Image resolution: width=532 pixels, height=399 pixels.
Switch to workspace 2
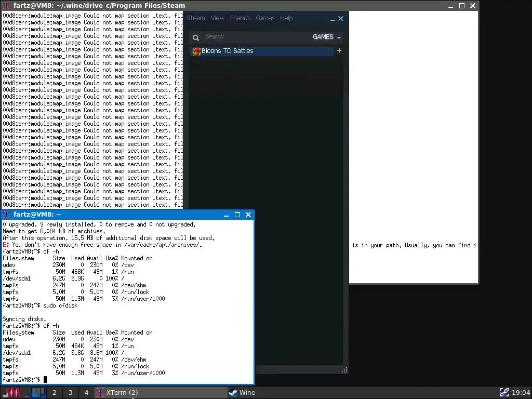coord(54,393)
